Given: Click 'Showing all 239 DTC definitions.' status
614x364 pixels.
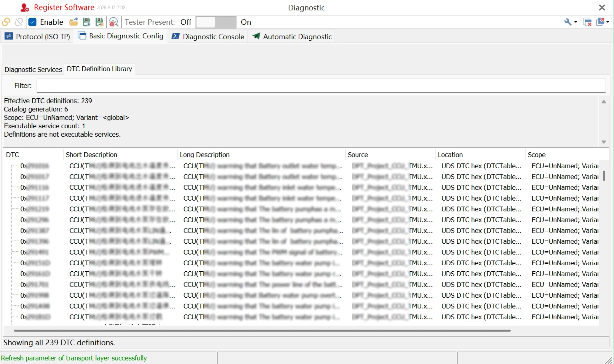Looking at the screenshot, I should 59,342.
